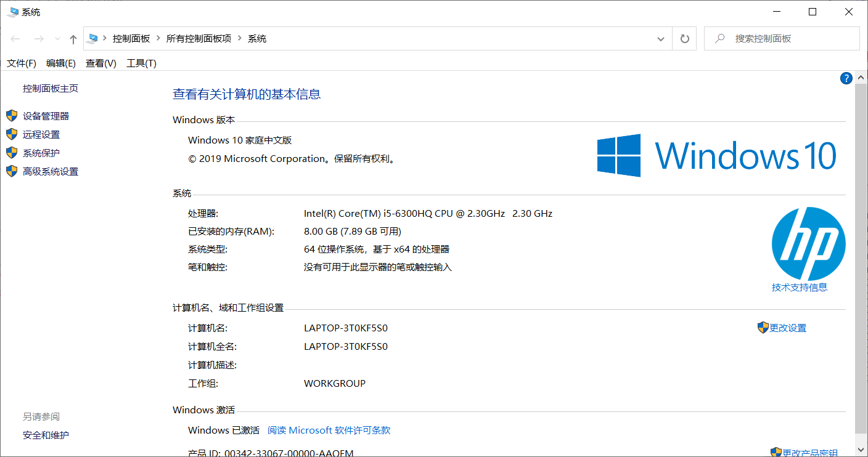Click 更改产品密钥 link
The height and width of the screenshot is (457, 868).
tap(810, 453)
